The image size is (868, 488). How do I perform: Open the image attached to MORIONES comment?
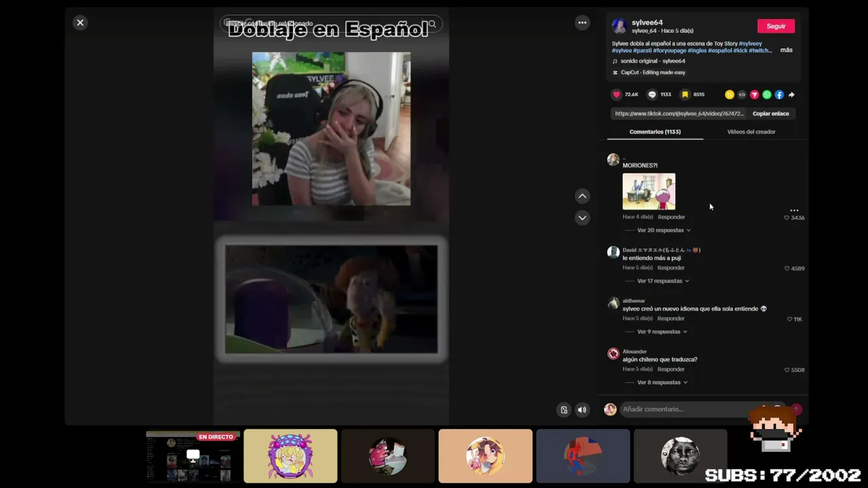tap(649, 192)
